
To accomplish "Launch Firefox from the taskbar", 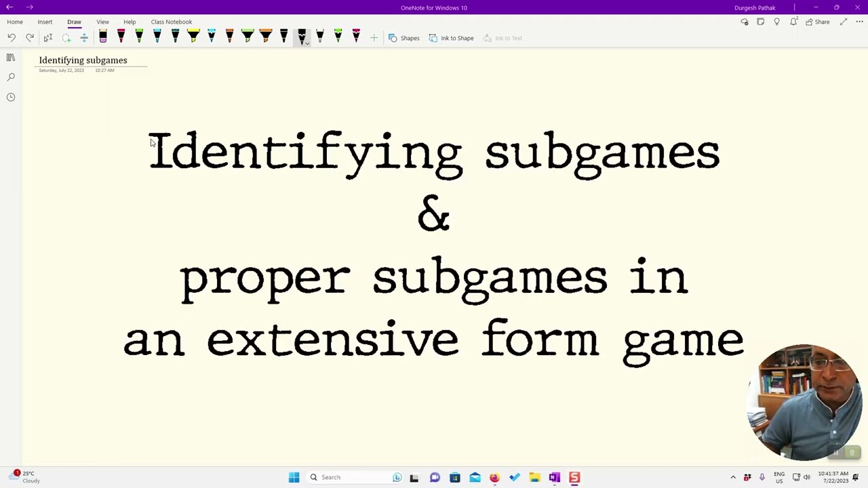I will point(494,477).
